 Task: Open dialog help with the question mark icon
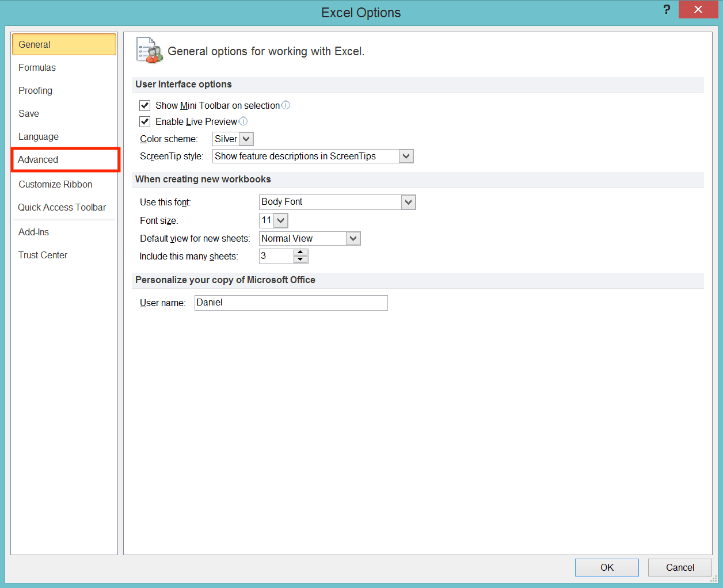[667, 10]
